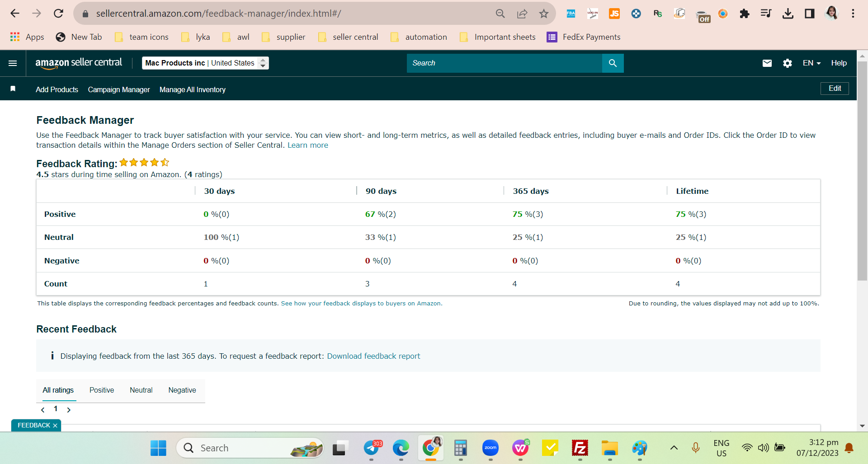Screen dimensions: 868x464
Task: Open the messages envelope icon
Action: [767, 63]
